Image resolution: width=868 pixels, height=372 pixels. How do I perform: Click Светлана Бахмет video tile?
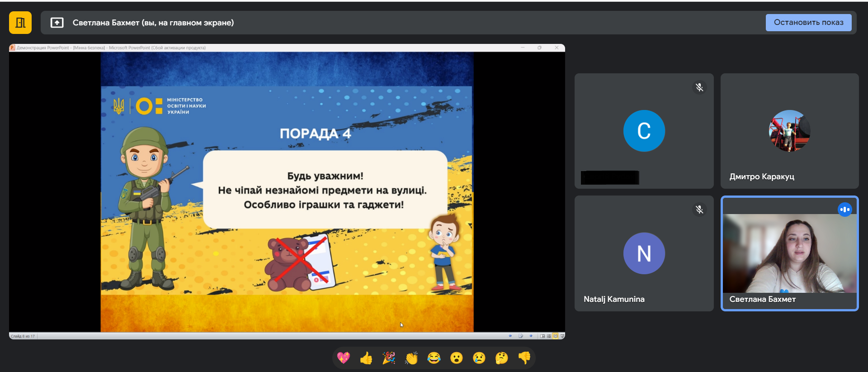coord(789,253)
